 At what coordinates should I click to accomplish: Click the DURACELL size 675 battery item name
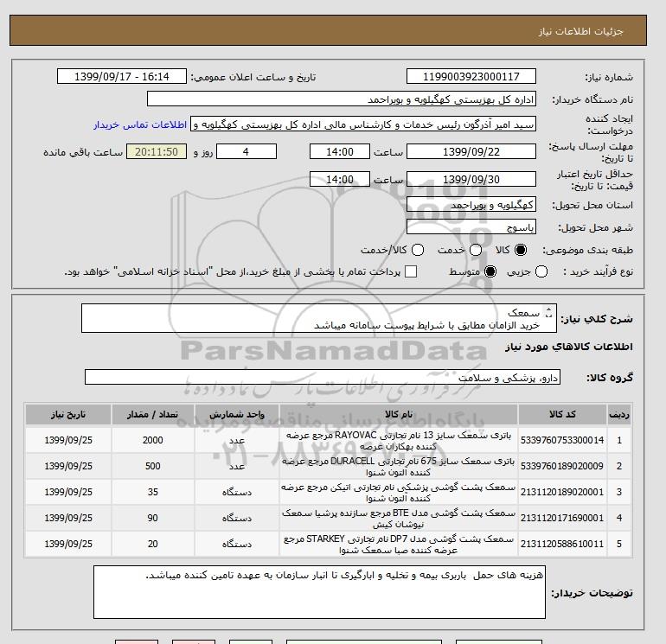[399, 467]
